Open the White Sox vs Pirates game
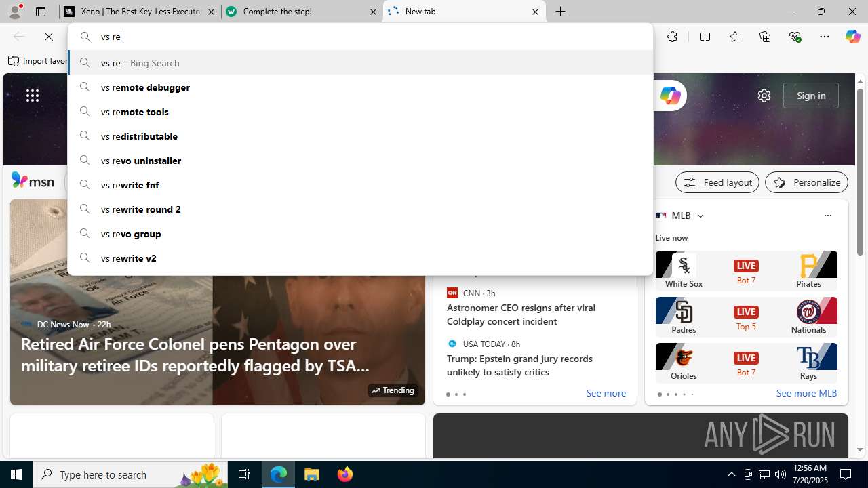This screenshot has height=488, width=868. tap(746, 270)
